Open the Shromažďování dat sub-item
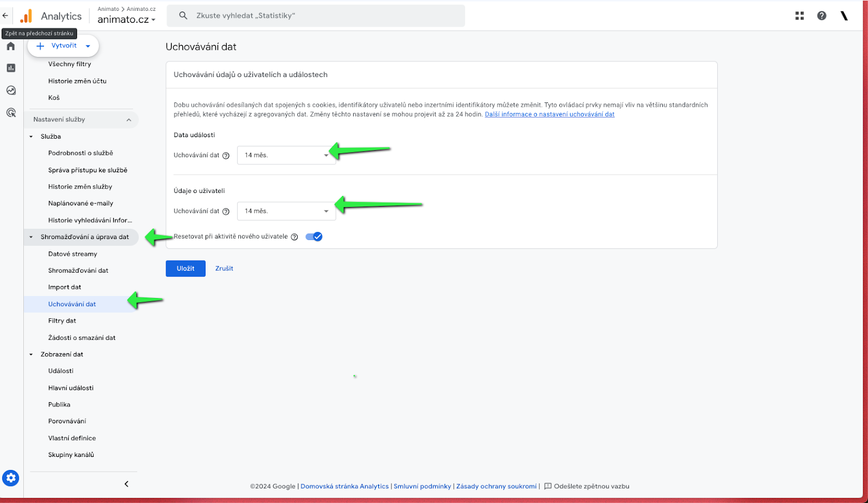Viewport: 868px width, 503px height. pyautogui.click(x=78, y=270)
